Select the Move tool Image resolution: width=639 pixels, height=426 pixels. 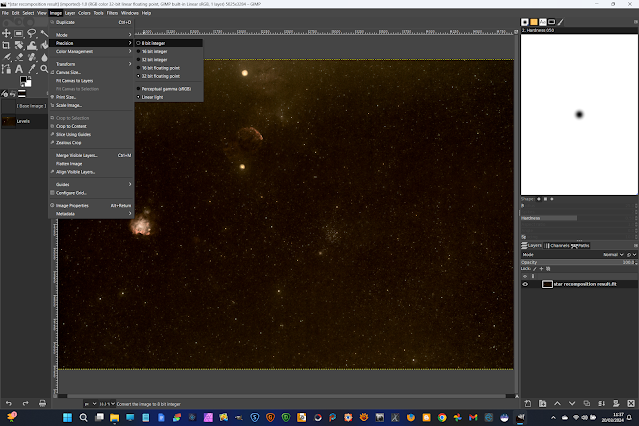6,33
